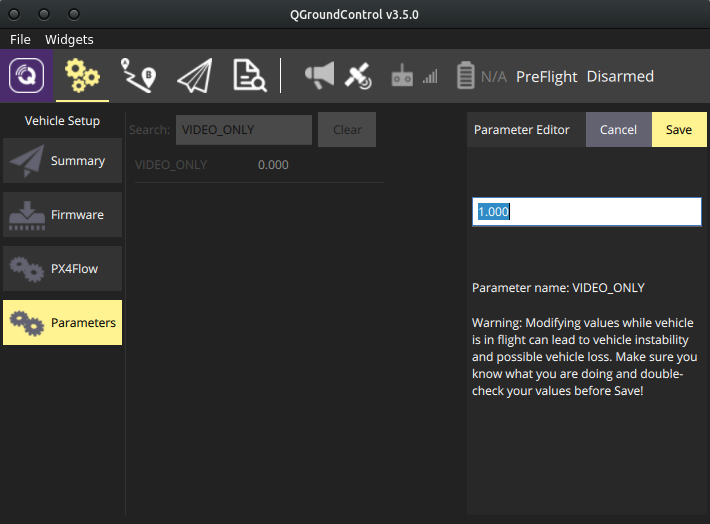Click the Disarmed status label
The height and width of the screenshot is (524, 710).
coord(620,76)
